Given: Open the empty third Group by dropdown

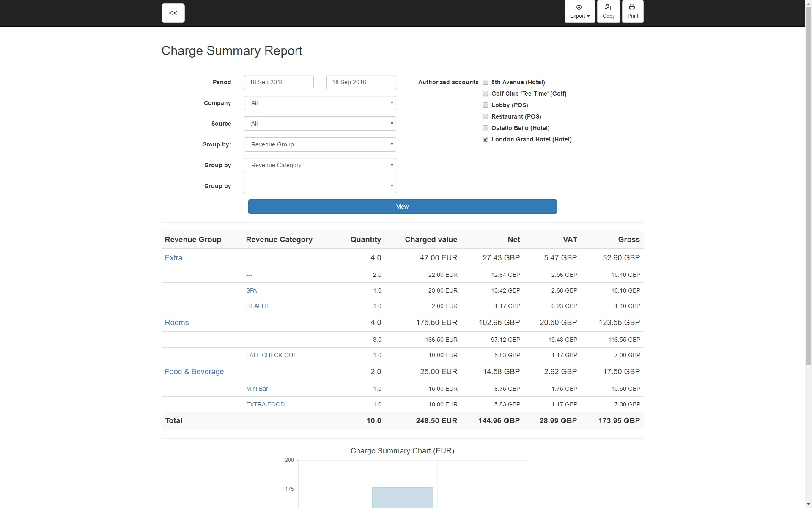Looking at the screenshot, I should click(x=320, y=186).
